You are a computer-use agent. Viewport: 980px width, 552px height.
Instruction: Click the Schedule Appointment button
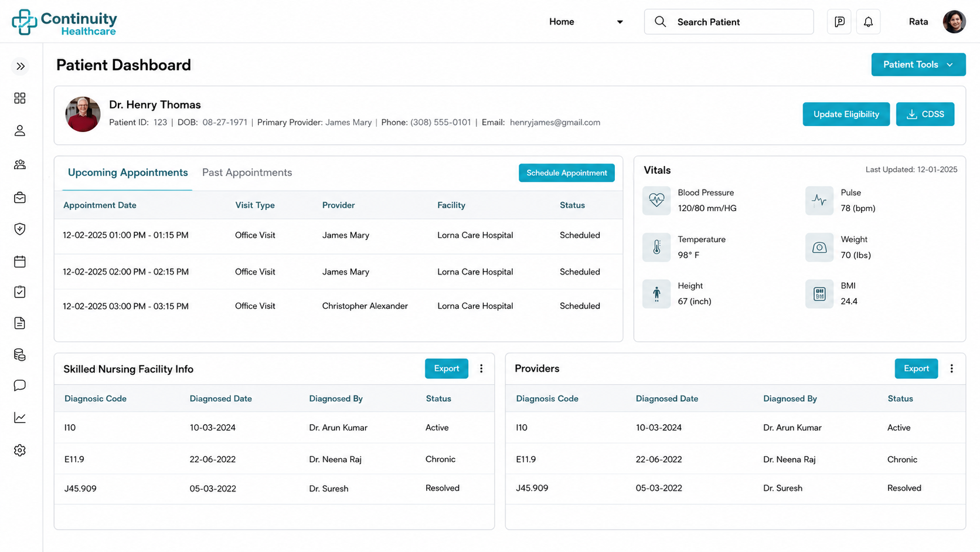pos(567,172)
